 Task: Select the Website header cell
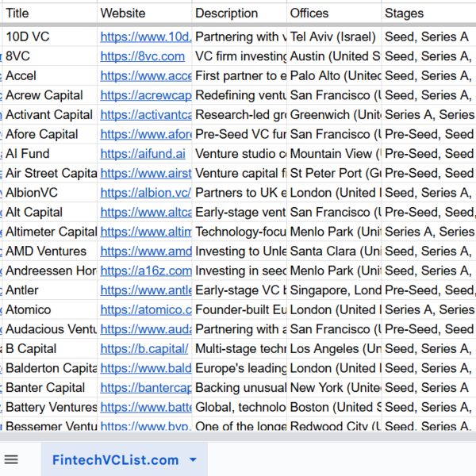(x=144, y=13)
